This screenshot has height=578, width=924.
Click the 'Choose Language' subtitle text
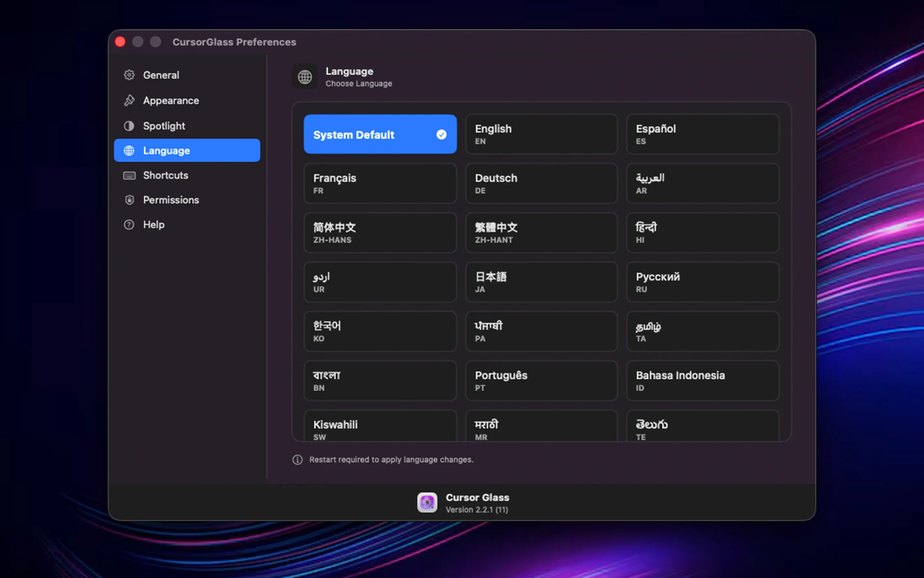pyautogui.click(x=358, y=83)
